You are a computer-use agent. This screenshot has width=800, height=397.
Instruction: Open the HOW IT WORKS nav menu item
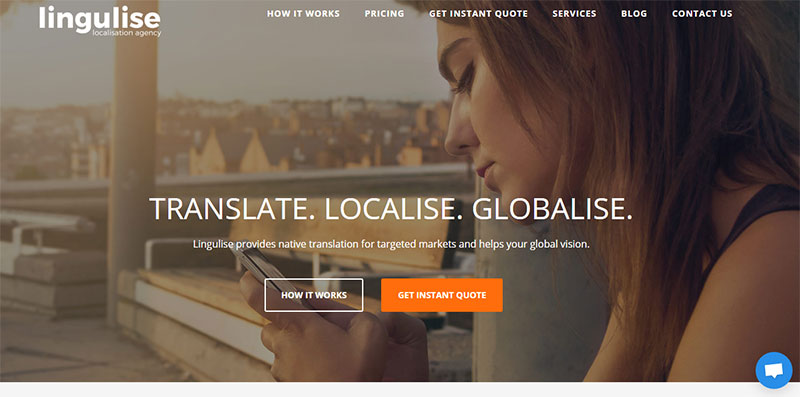pos(303,14)
